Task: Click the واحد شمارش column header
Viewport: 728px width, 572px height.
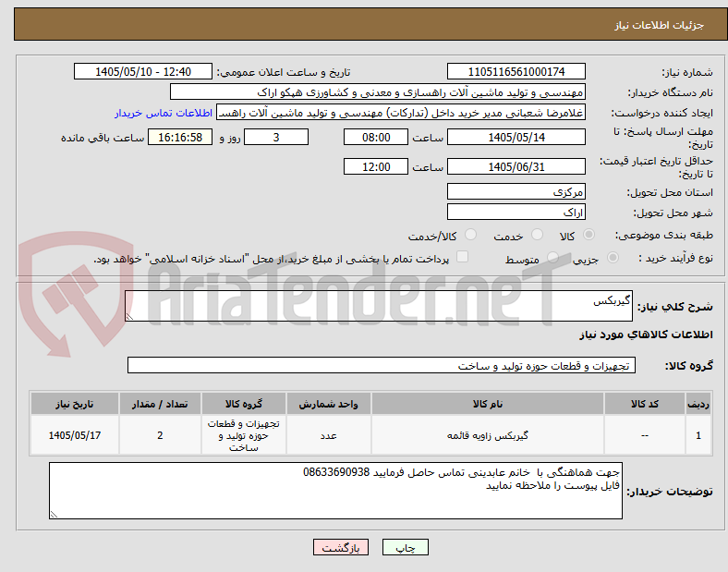Action: click(x=328, y=404)
